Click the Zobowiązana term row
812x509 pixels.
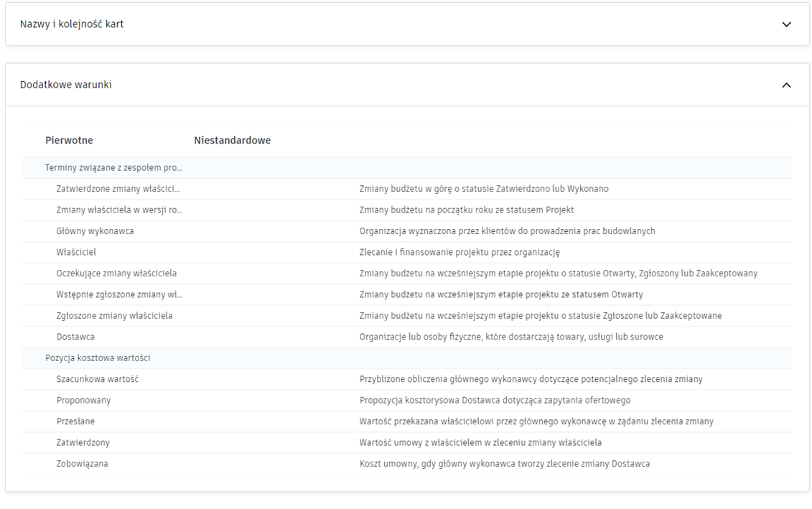point(83,464)
